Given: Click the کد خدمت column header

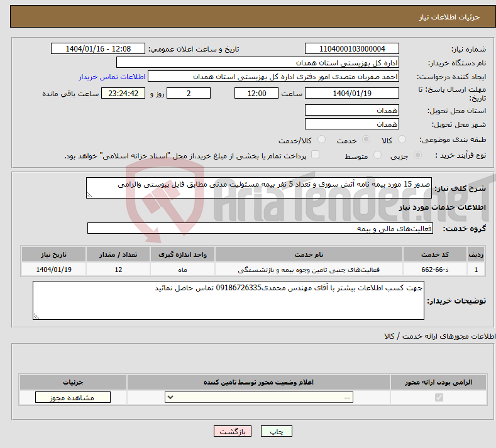Looking at the screenshot, I should (435, 254).
